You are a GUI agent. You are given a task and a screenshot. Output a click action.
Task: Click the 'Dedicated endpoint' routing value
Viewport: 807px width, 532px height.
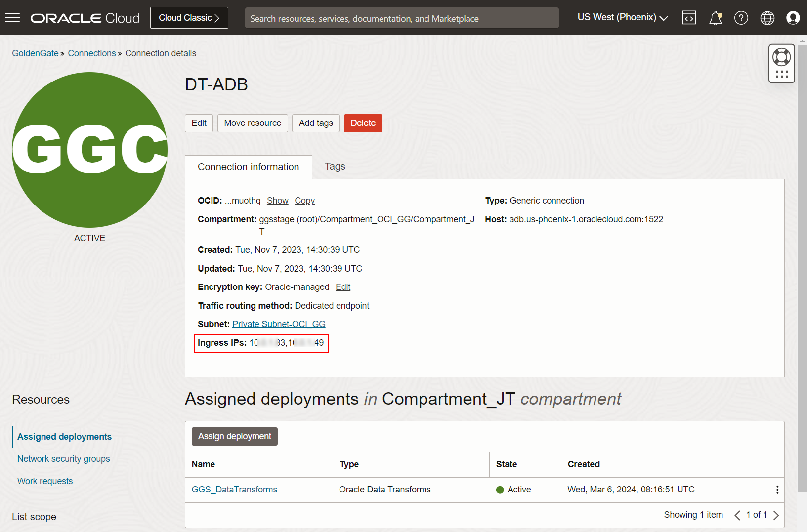[x=332, y=306]
